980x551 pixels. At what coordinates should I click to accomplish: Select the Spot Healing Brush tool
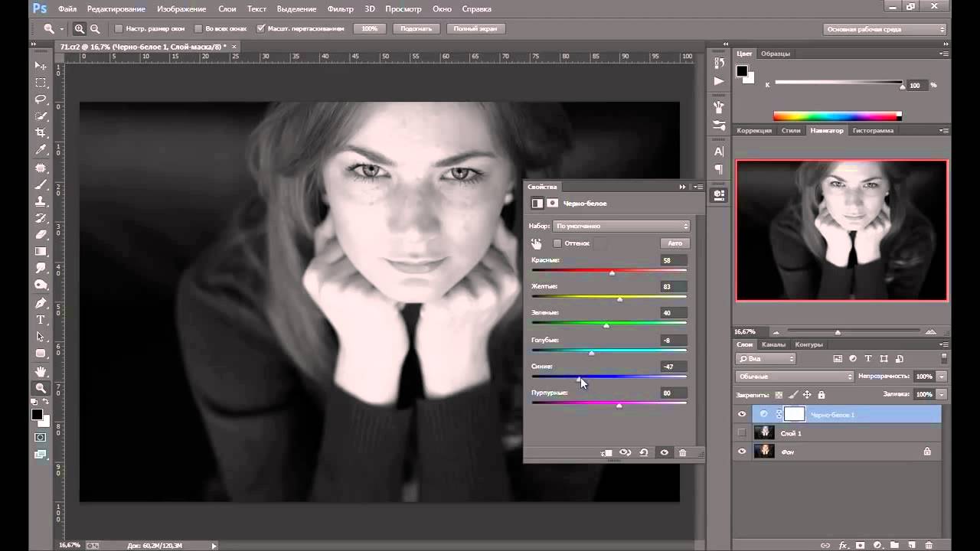tap(41, 168)
